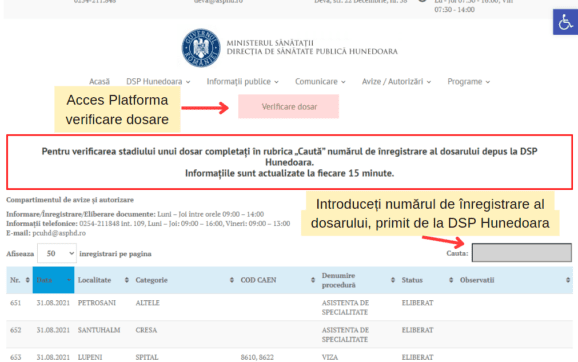Sort table by Nr. column arrows
Image resolution: width=578 pixels, height=362 pixels.
pos(27,280)
